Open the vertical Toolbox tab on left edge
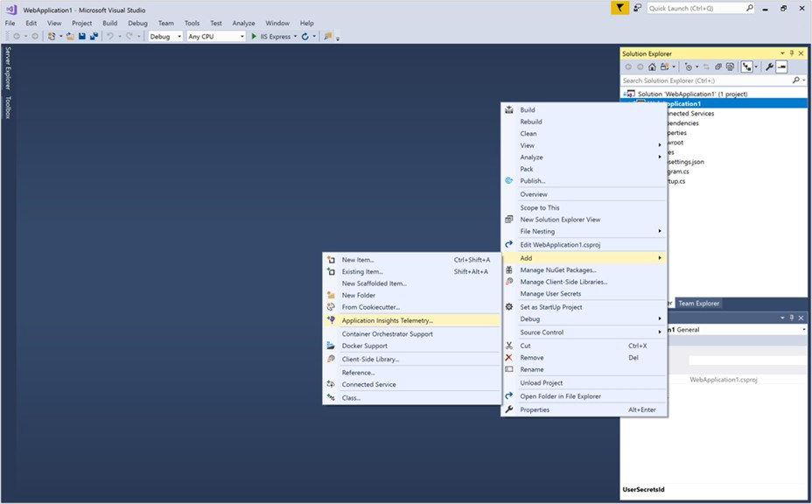Screen dimensions: 812x504 8,108
